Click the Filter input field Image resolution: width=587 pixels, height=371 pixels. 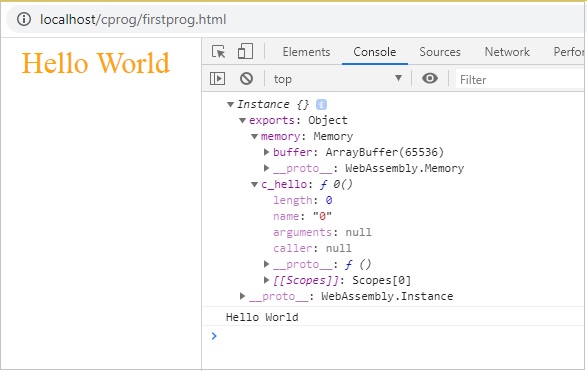520,79
